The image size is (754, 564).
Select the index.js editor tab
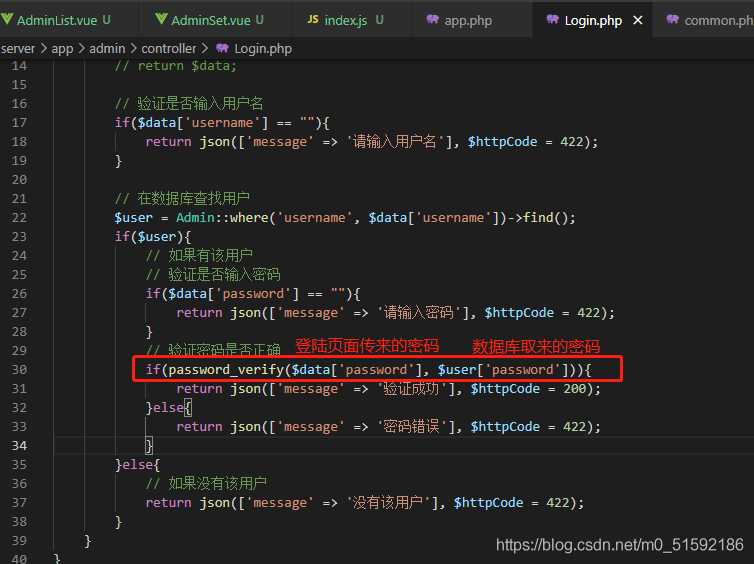pos(352,20)
